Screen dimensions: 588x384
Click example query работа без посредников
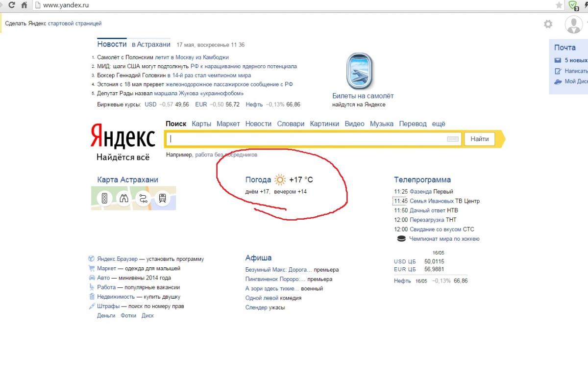(x=226, y=155)
